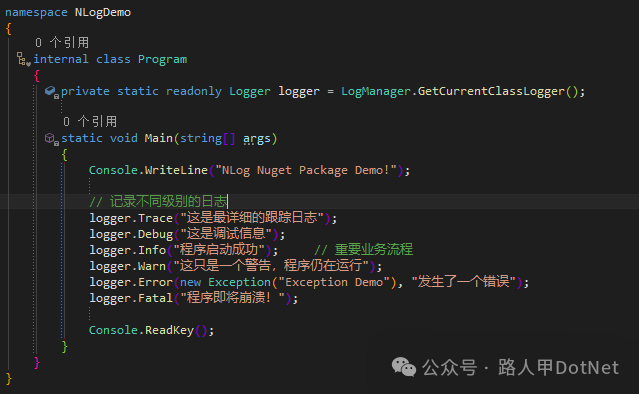639x394 pixels.
Task: Click the 'LogManager' type name
Action: pyautogui.click(x=376, y=91)
